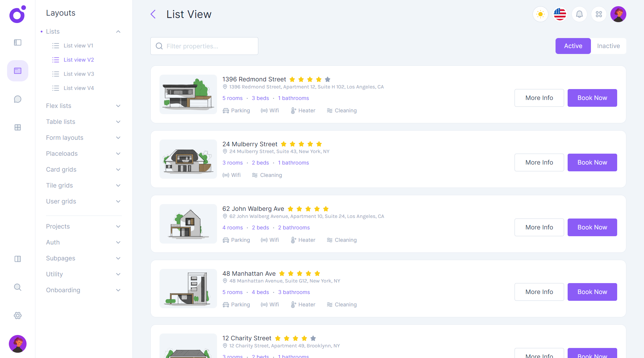Switch to the Active properties filter
This screenshot has width=644, height=358.
click(573, 46)
